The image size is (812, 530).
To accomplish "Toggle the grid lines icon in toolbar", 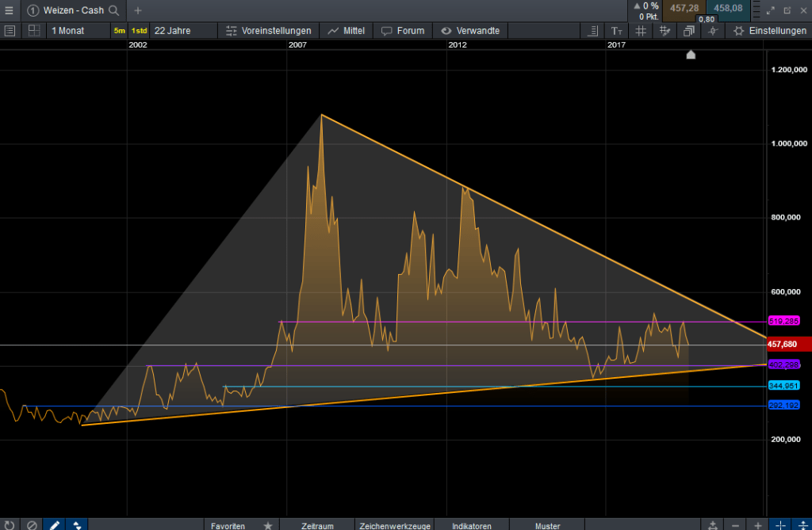I will [x=642, y=31].
